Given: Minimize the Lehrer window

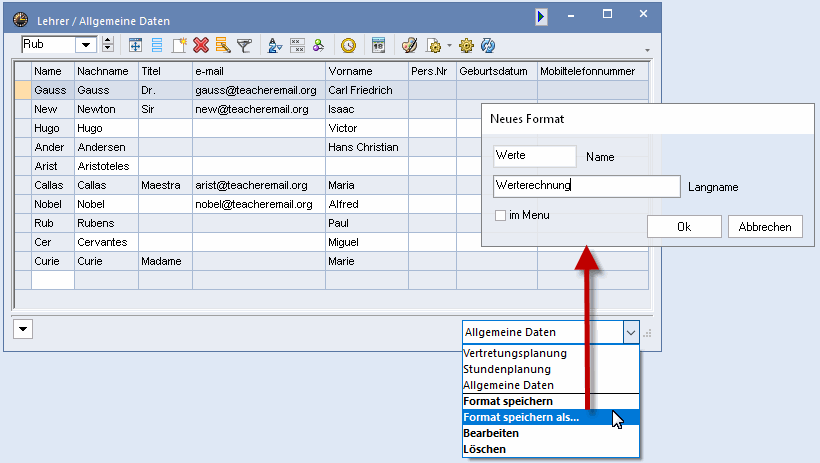Looking at the screenshot, I should coord(571,16).
